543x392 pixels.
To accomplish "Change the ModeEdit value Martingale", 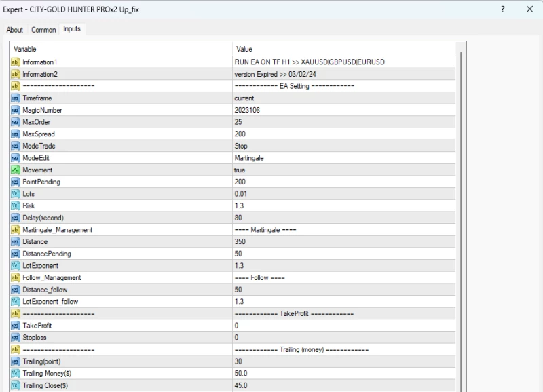I will point(343,158).
